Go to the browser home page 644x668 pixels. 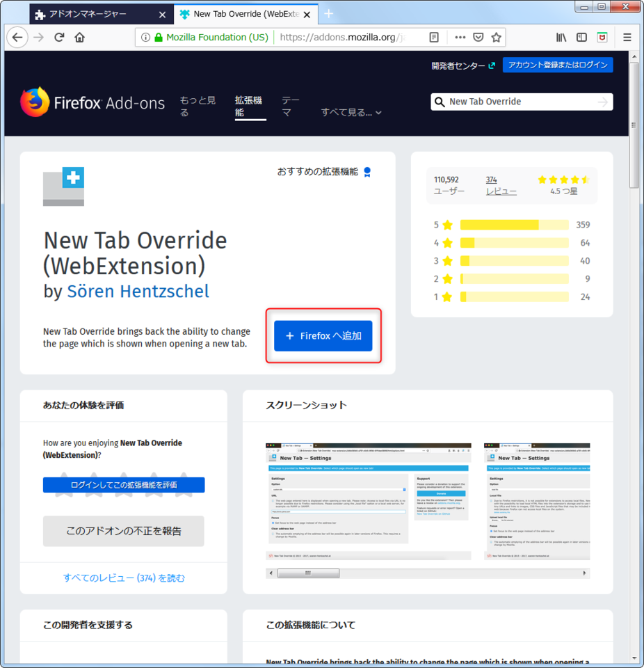point(80,38)
